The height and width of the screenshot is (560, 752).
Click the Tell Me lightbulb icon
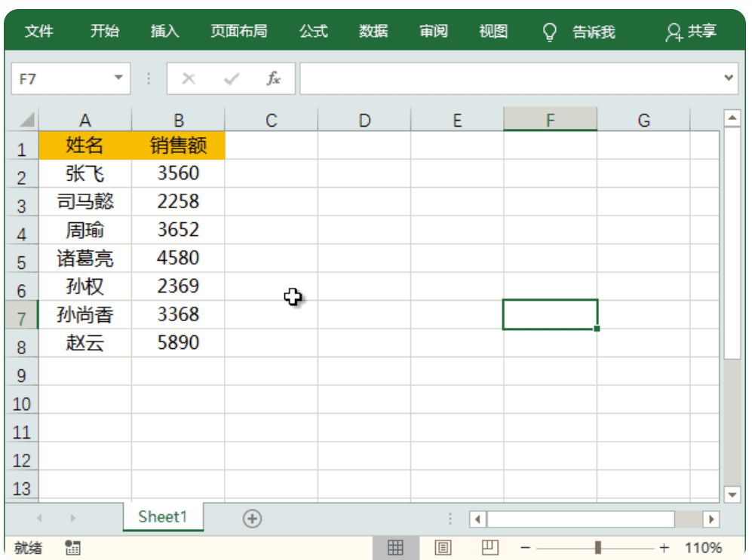[x=549, y=32]
